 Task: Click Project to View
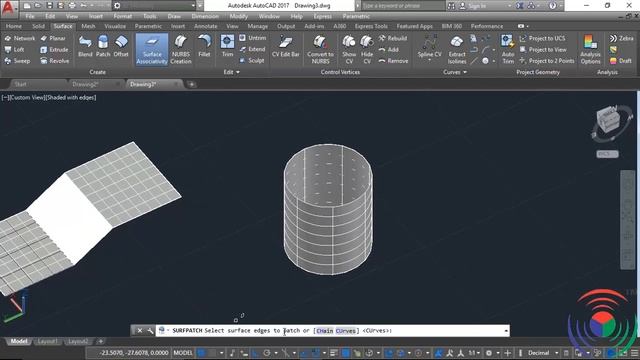[x=543, y=49]
